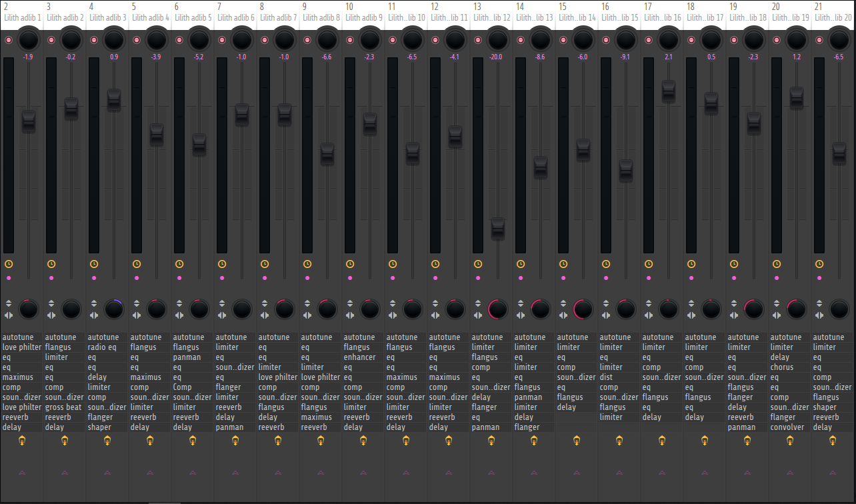Image resolution: width=856 pixels, height=504 pixels.
Task: Click the routing triangle below track 7
Action: tap(235, 473)
